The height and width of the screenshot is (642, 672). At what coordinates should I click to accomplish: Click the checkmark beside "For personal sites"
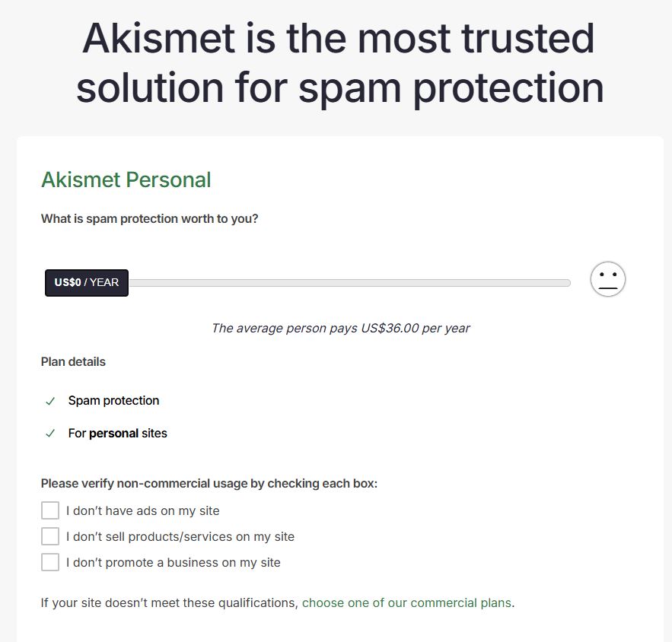click(50, 433)
